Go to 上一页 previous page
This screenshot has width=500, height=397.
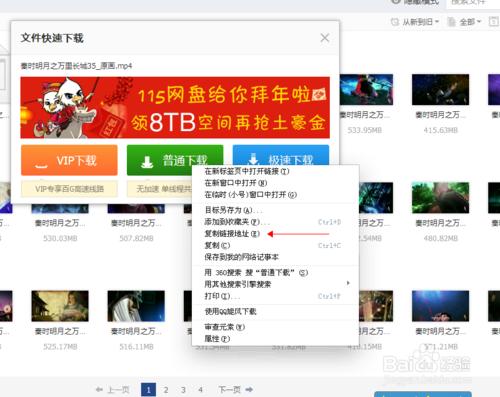click(x=112, y=390)
